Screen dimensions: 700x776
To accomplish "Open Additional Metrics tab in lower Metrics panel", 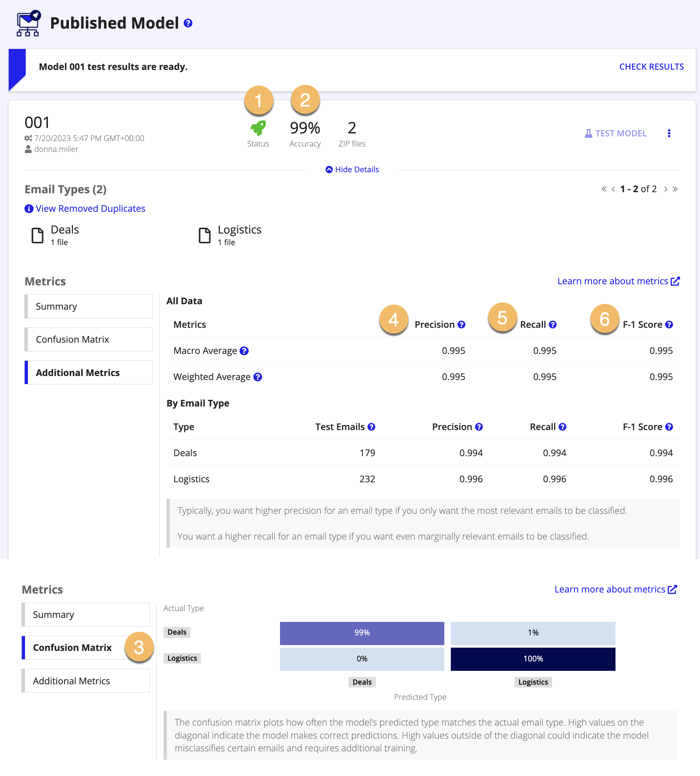I will pos(85,681).
